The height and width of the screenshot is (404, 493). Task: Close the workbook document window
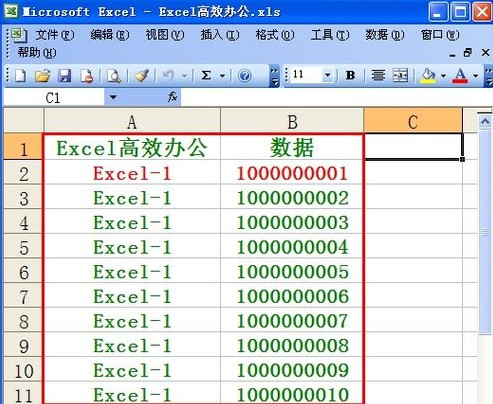click(485, 53)
